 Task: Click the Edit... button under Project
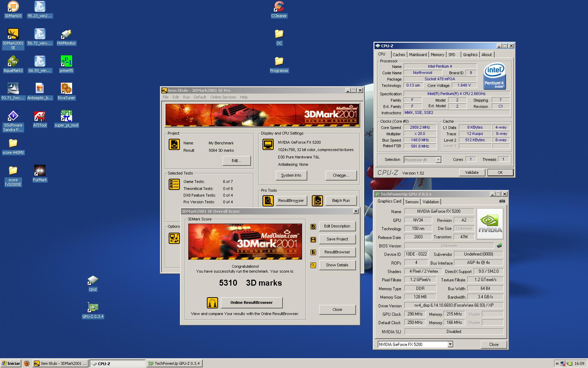pos(237,161)
